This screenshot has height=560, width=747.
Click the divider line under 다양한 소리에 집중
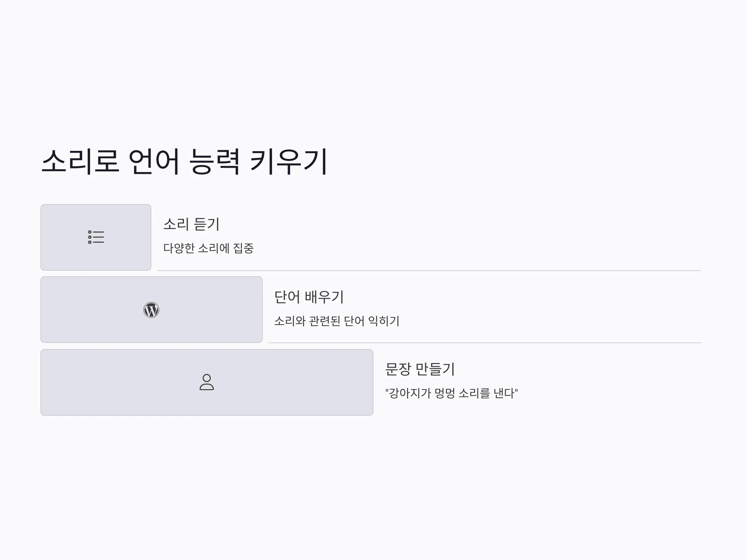pyautogui.click(x=429, y=271)
